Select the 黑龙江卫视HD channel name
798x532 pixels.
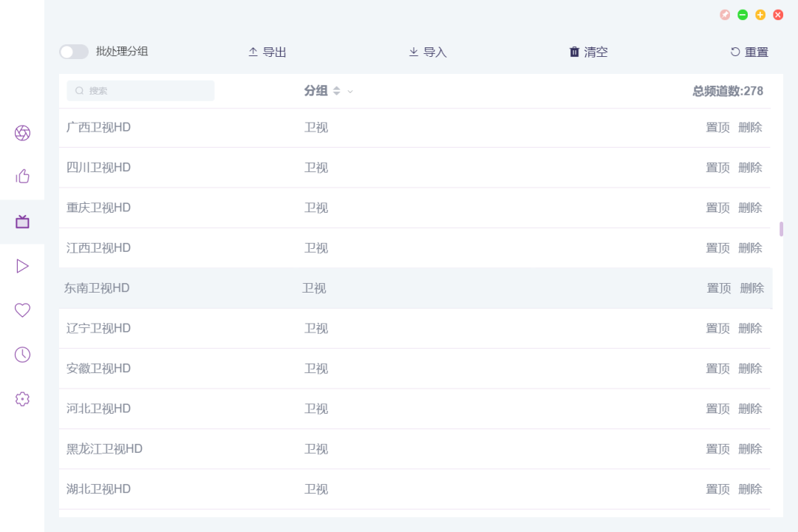104,449
